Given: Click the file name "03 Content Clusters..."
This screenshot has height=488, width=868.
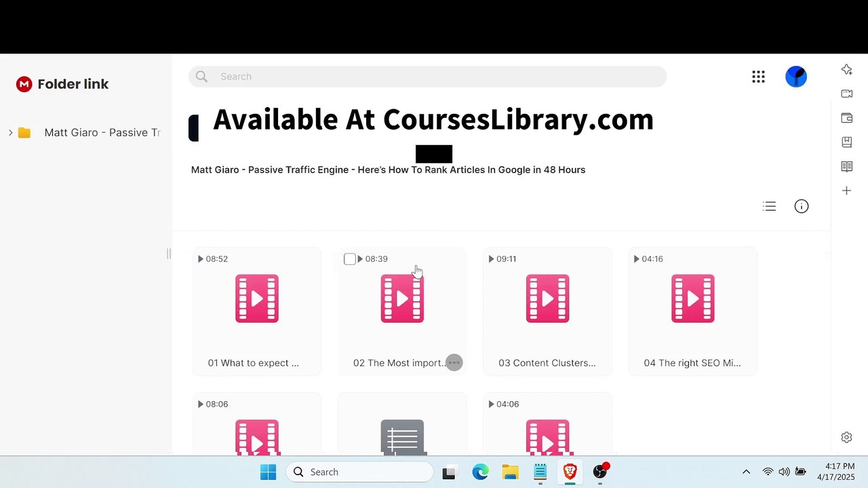Looking at the screenshot, I should 547,363.
